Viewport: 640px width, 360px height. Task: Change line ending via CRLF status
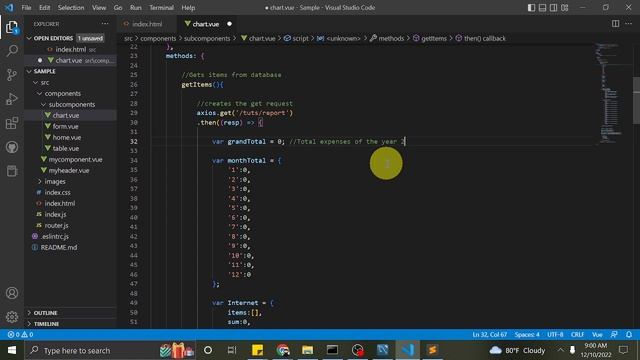click(577, 334)
